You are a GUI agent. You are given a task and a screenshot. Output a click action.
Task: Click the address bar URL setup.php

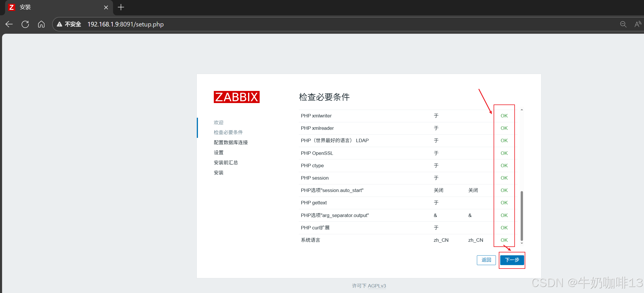click(125, 24)
